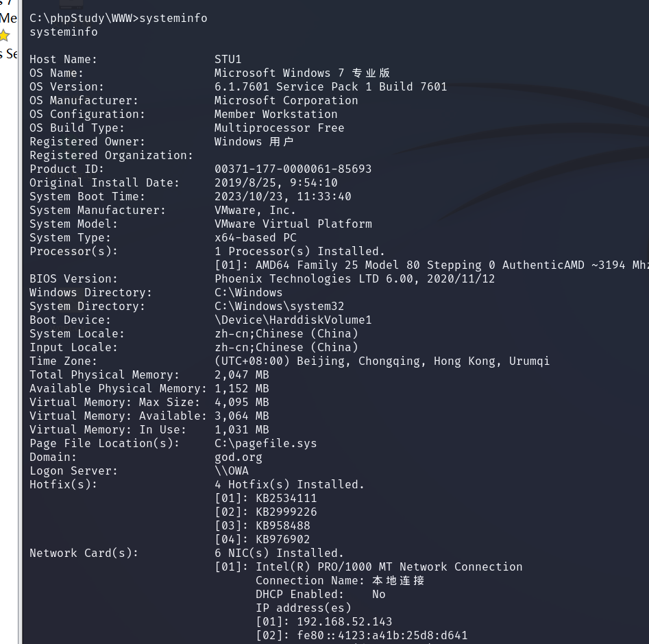Viewport: 649px width, 644px height.
Task: Click virtual memory in use "1,031 MB"
Action: click(242, 429)
